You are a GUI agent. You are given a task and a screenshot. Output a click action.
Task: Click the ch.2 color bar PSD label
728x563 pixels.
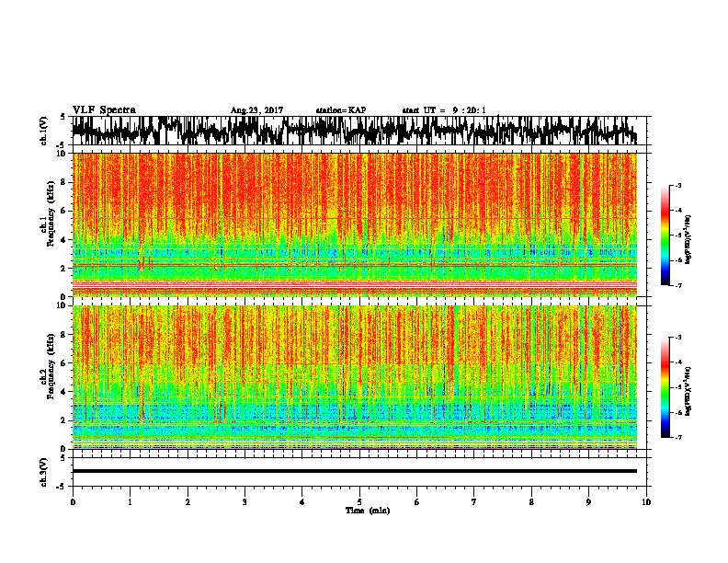(688, 391)
